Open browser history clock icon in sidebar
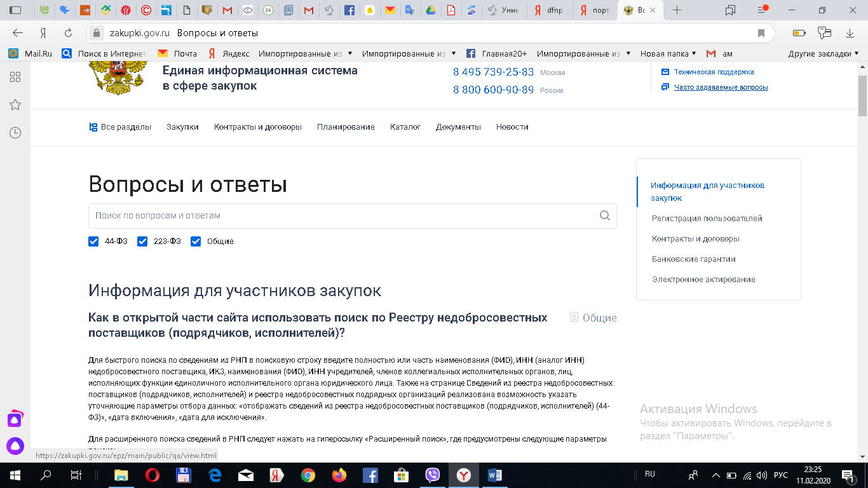 [15, 133]
